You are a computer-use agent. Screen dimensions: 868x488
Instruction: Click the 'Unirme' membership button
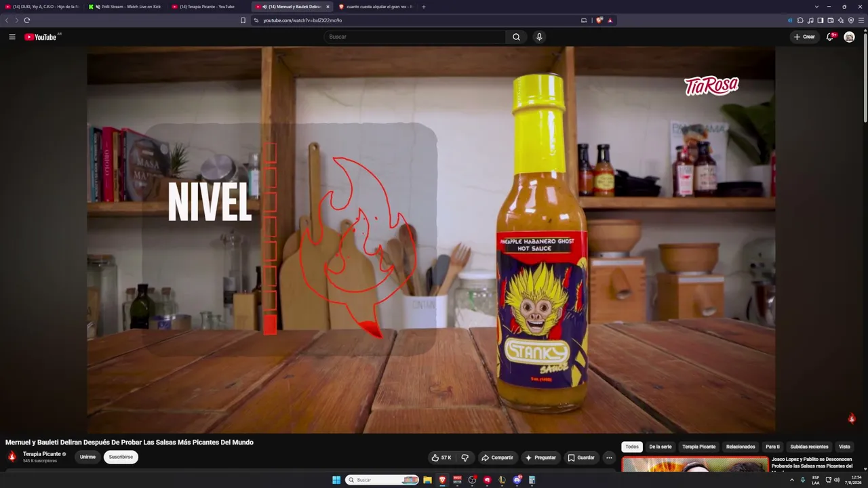coord(87,457)
